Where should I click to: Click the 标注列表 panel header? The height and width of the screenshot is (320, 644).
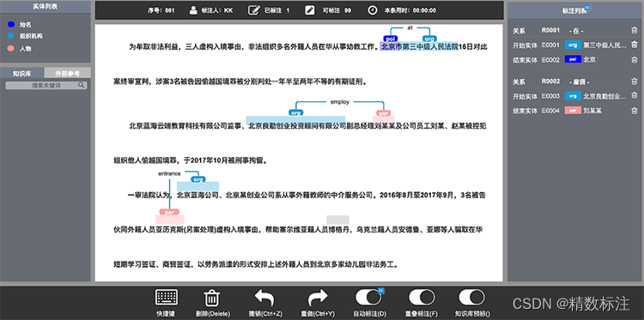coord(574,10)
